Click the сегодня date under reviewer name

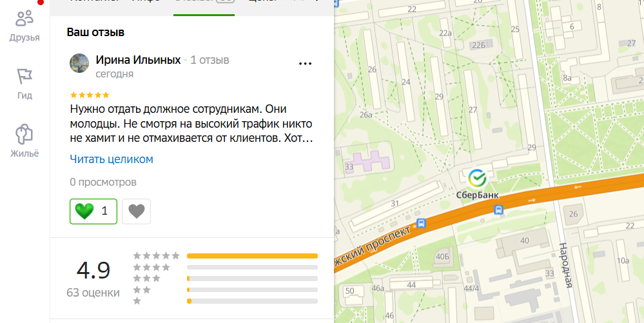(x=115, y=74)
